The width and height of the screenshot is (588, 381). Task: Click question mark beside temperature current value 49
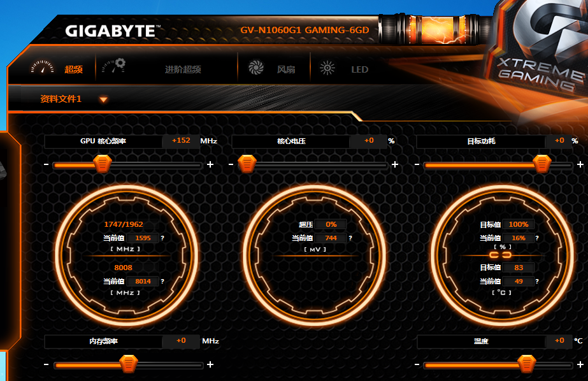coord(537,281)
